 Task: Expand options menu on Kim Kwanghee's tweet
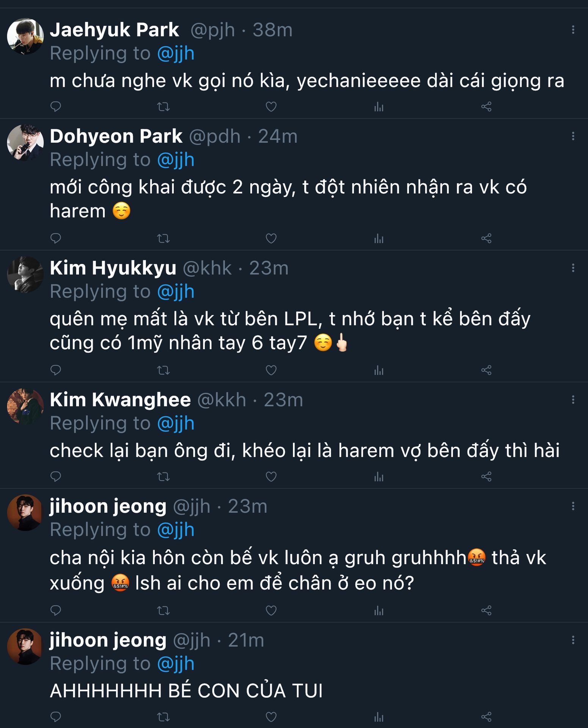(573, 400)
